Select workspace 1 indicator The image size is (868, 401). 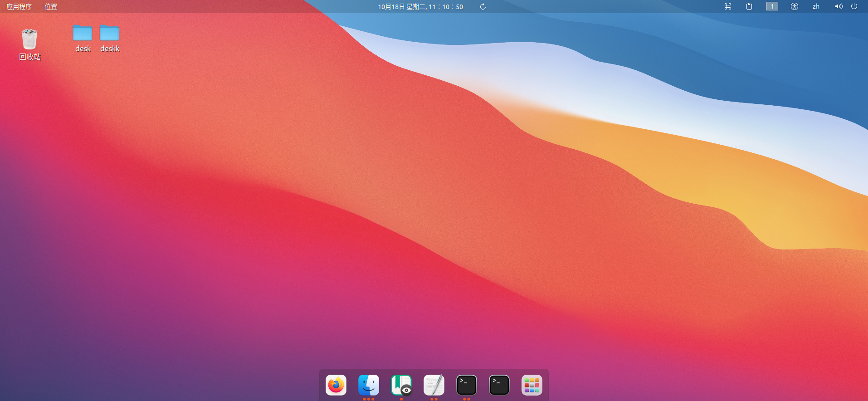pyautogui.click(x=772, y=6)
